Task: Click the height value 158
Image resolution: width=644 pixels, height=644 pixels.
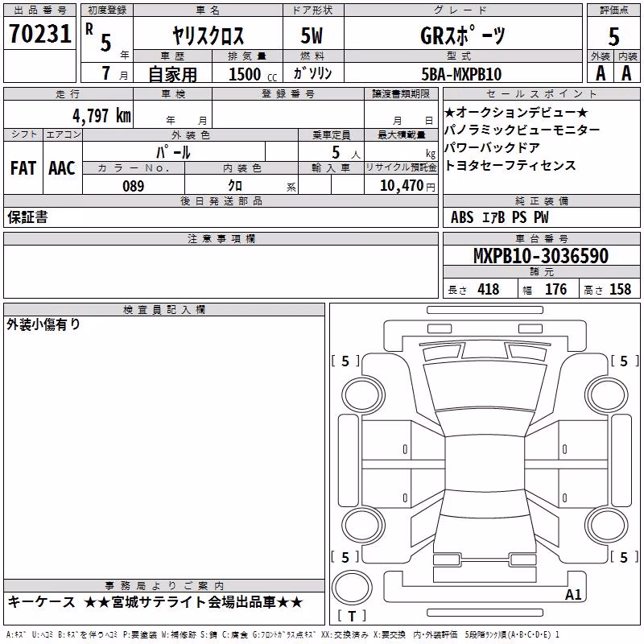Action: (620, 289)
